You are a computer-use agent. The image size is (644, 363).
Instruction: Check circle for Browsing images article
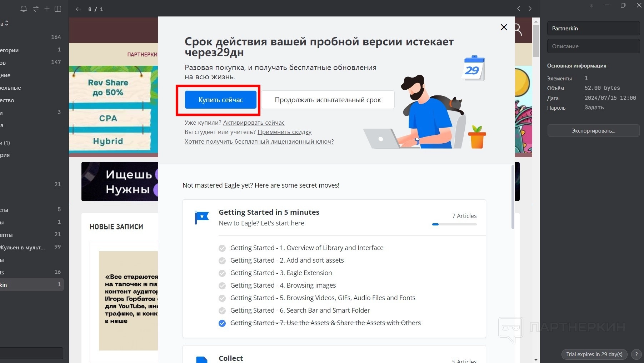pyautogui.click(x=222, y=286)
